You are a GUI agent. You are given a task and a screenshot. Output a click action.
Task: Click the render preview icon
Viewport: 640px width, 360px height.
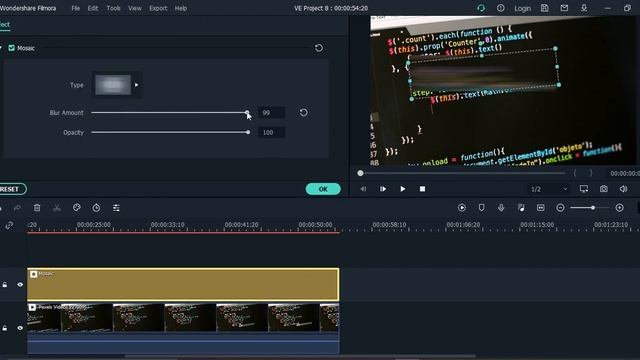[462, 208]
